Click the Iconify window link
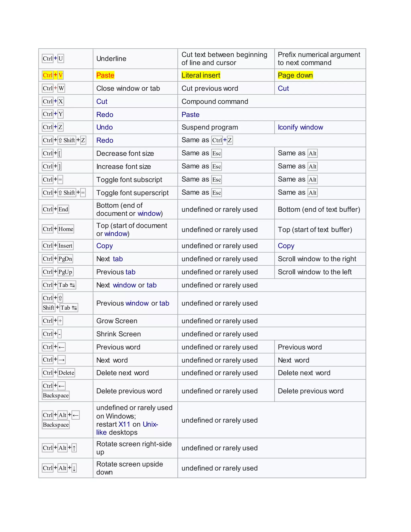 coord(300,127)
